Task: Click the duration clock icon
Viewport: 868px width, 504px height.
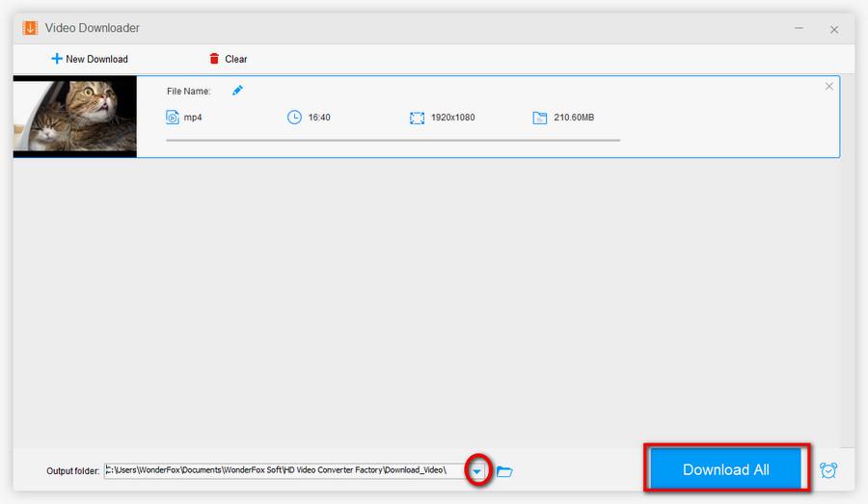Action: 294,118
